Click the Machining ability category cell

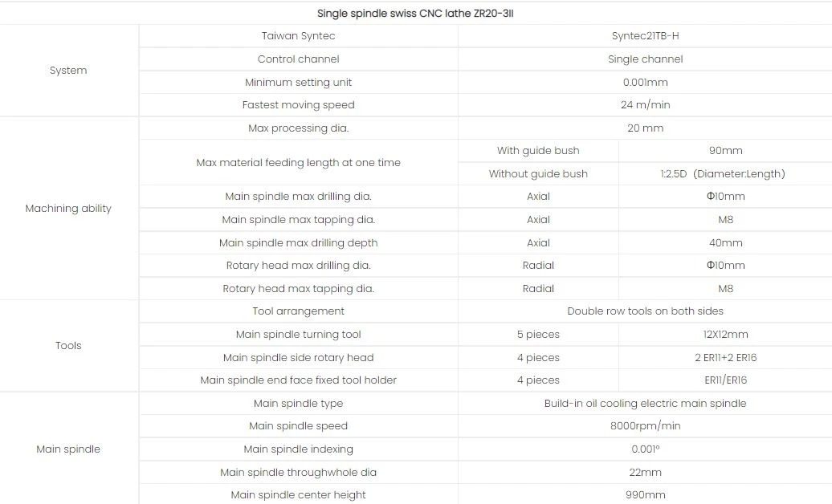[68, 209]
